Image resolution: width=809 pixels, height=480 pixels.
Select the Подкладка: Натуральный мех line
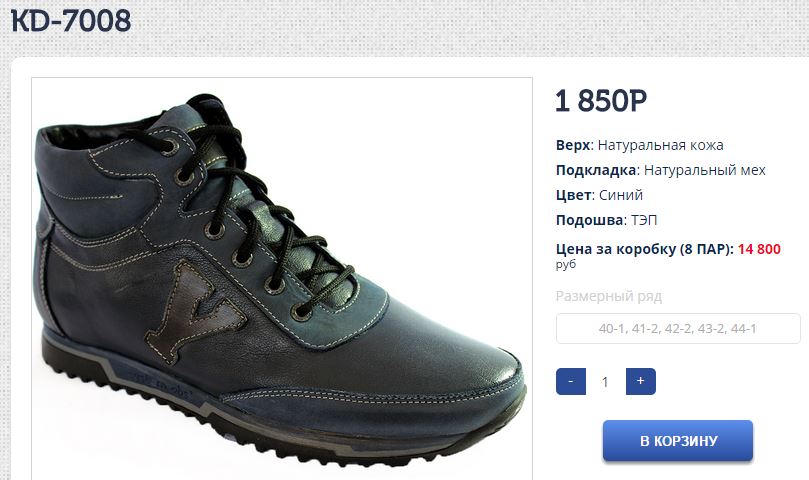pos(661,170)
